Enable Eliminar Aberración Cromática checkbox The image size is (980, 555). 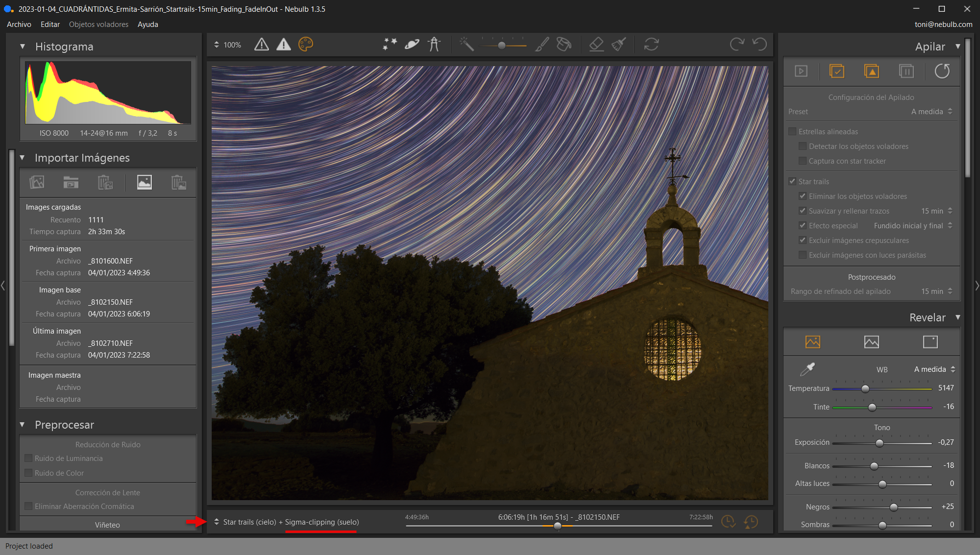[28, 506]
